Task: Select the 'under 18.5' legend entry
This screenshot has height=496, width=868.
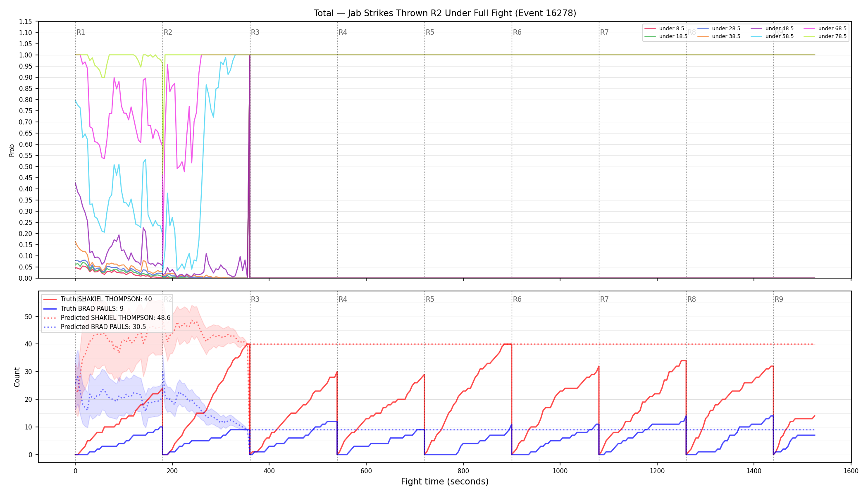Action: pos(666,36)
